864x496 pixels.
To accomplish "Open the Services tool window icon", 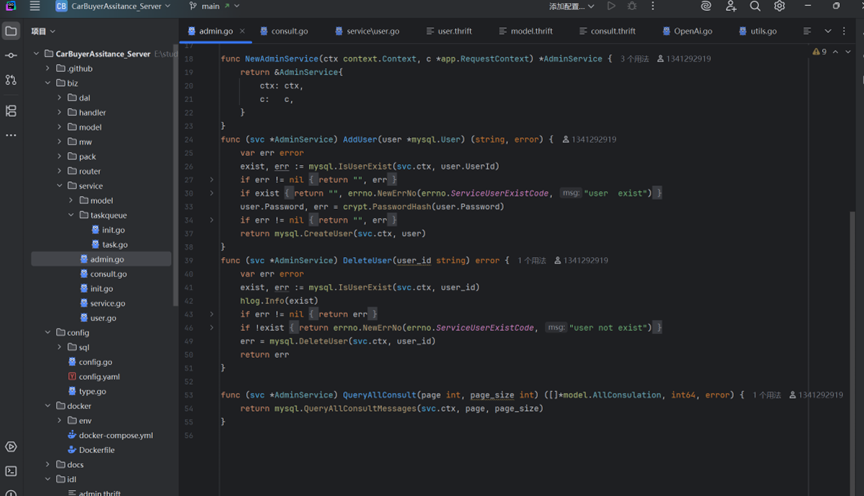I will (10, 446).
